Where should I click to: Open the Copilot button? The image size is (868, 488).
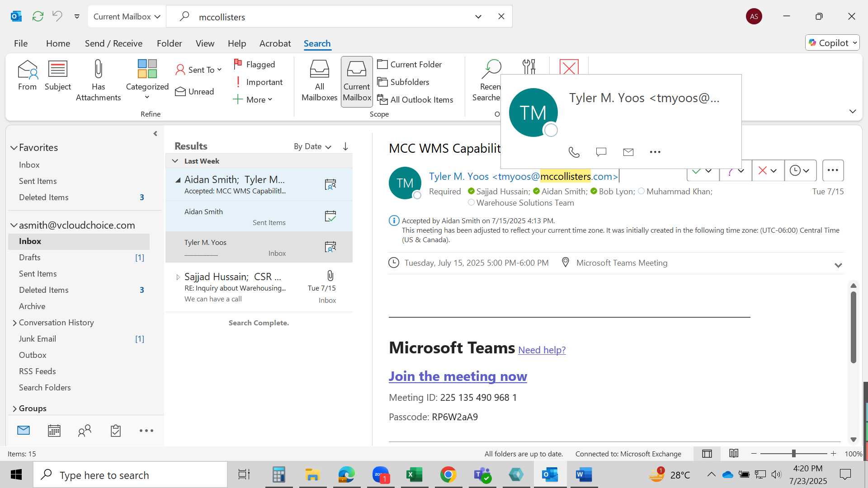click(832, 43)
